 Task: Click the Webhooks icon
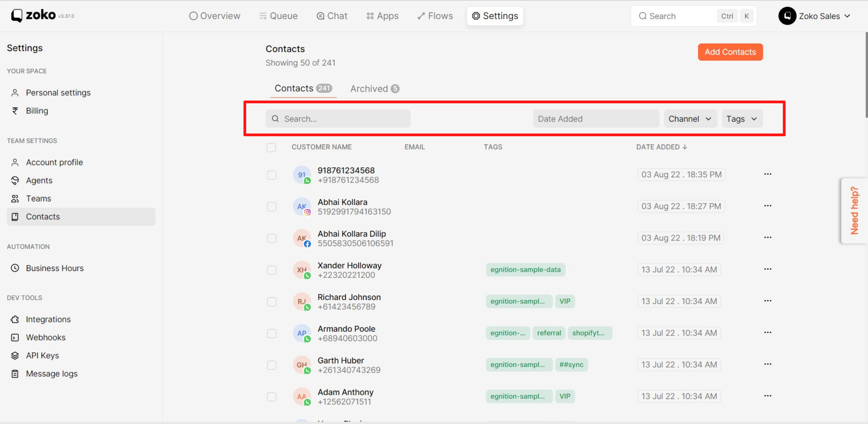click(x=15, y=338)
